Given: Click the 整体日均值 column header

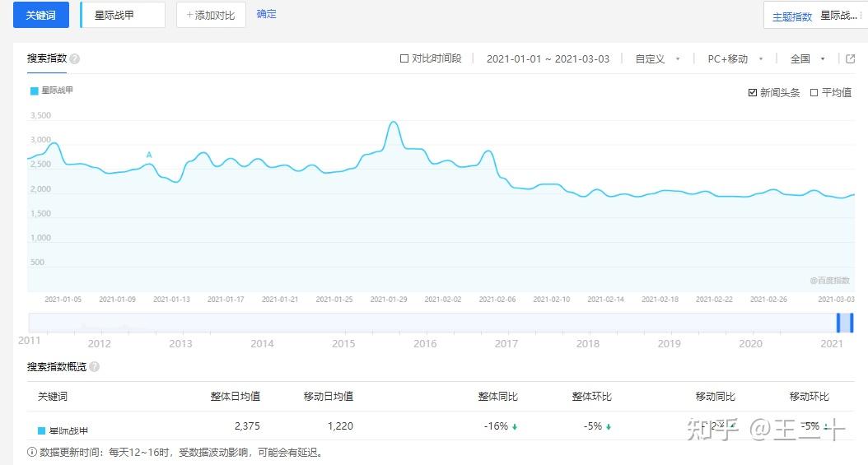Looking at the screenshot, I should (x=236, y=397).
